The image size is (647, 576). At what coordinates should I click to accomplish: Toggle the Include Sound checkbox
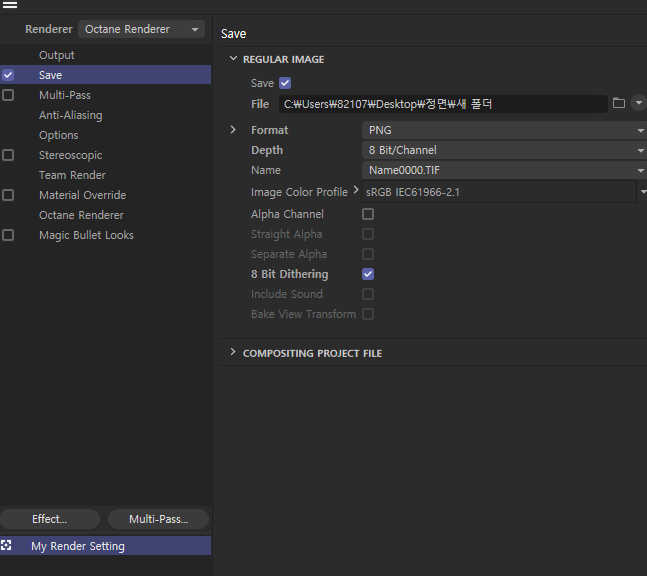point(368,294)
